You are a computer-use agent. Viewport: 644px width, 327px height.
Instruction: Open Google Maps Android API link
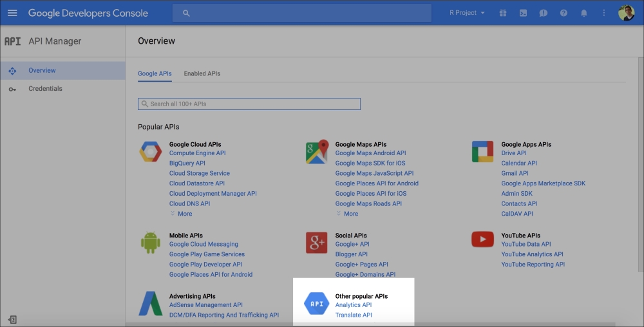pyautogui.click(x=371, y=153)
